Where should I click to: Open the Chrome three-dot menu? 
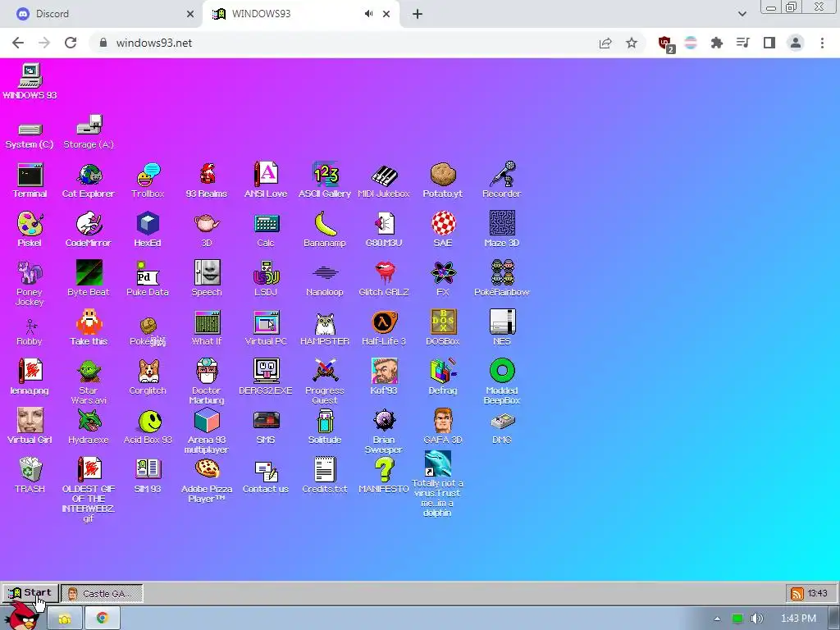[822, 43]
